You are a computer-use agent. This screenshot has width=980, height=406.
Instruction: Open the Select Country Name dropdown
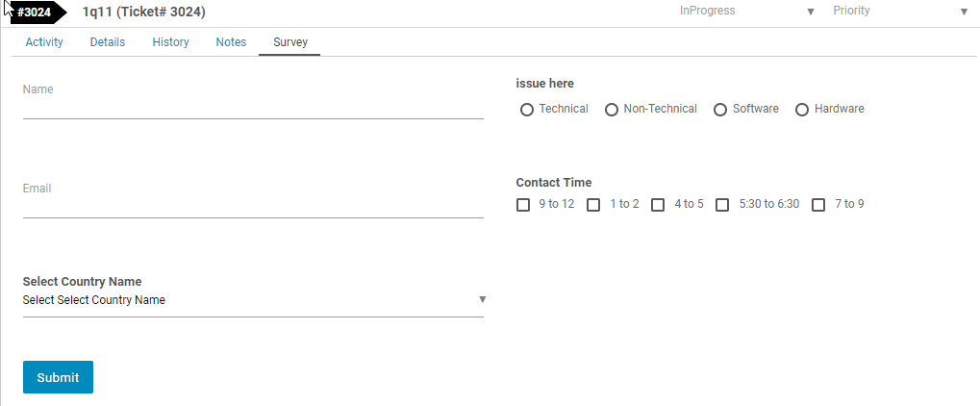253,300
